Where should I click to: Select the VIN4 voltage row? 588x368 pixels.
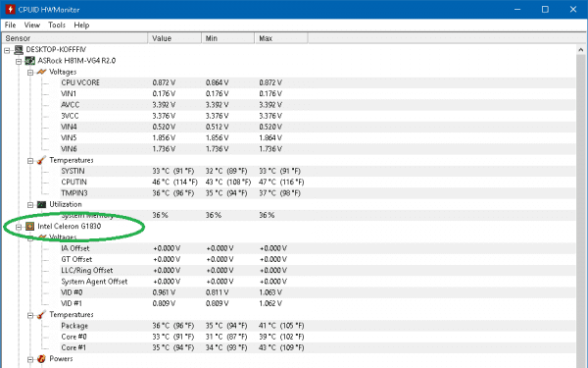pyautogui.click(x=318, y=127)
